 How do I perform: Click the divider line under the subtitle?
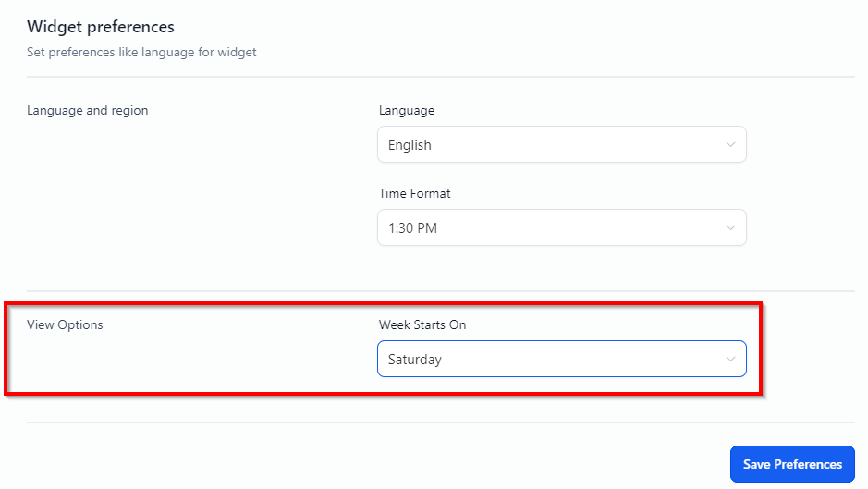[441, 77]
